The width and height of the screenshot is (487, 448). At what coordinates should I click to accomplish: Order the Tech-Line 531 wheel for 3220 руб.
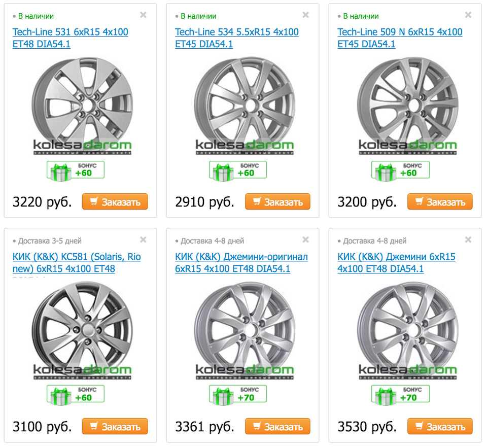tap(115, 202)
